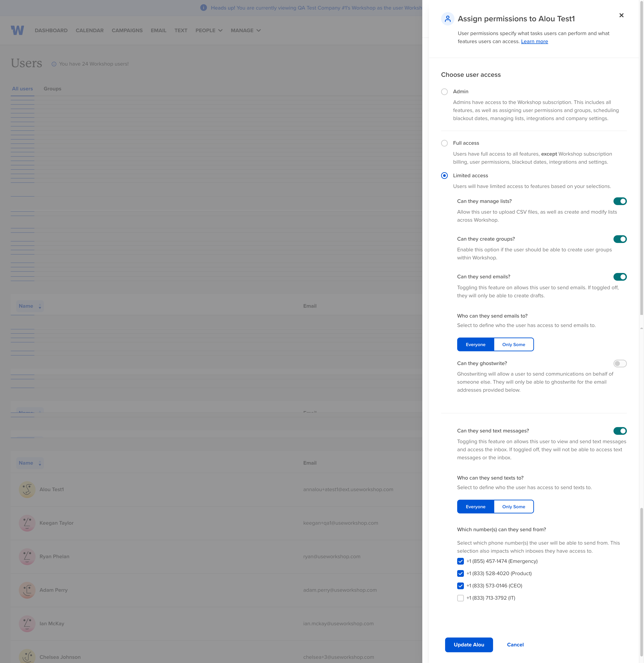The height and width of the screenshot is (663, 644).
Task: Open the TEXT page
Action: 181,31
